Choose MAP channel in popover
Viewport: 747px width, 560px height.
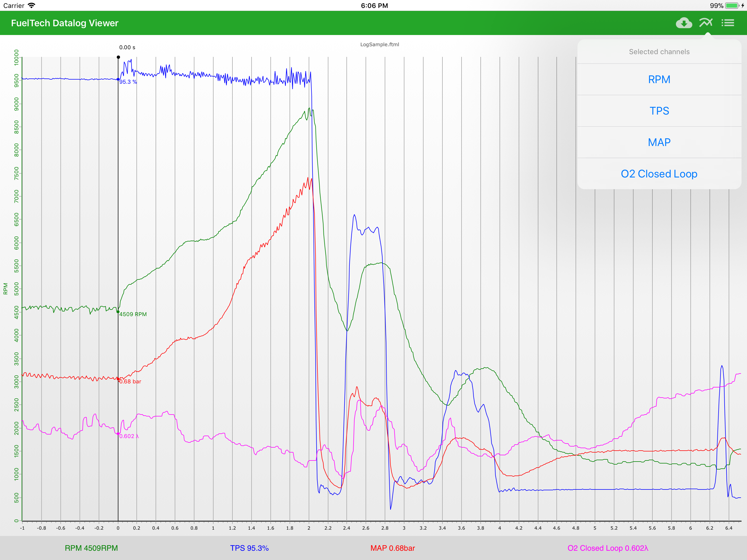[659, 142]
